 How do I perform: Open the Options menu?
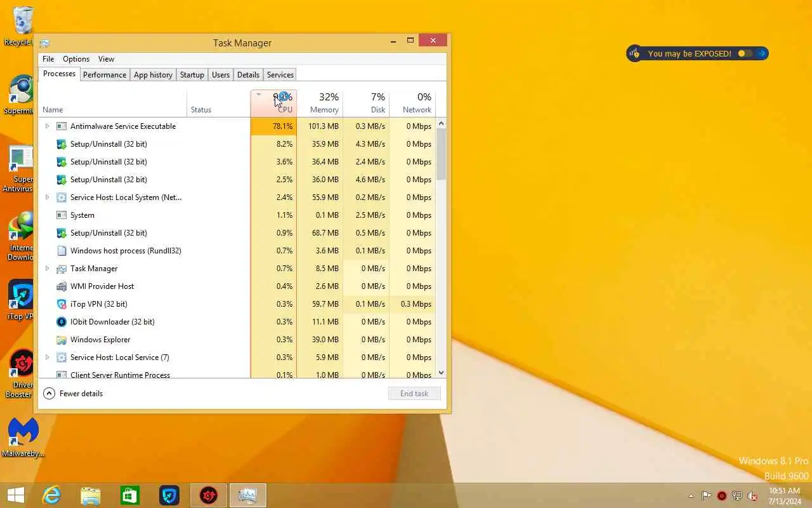[x=76, y=59]
